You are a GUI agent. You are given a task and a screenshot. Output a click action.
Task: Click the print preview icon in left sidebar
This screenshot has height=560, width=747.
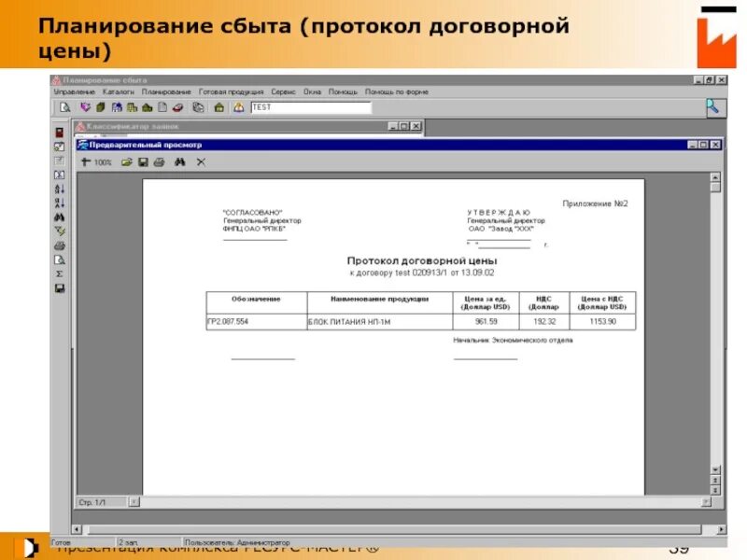click(x=60, y=260)
